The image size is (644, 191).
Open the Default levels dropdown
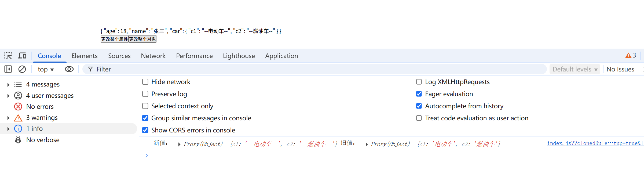(575, 69)
